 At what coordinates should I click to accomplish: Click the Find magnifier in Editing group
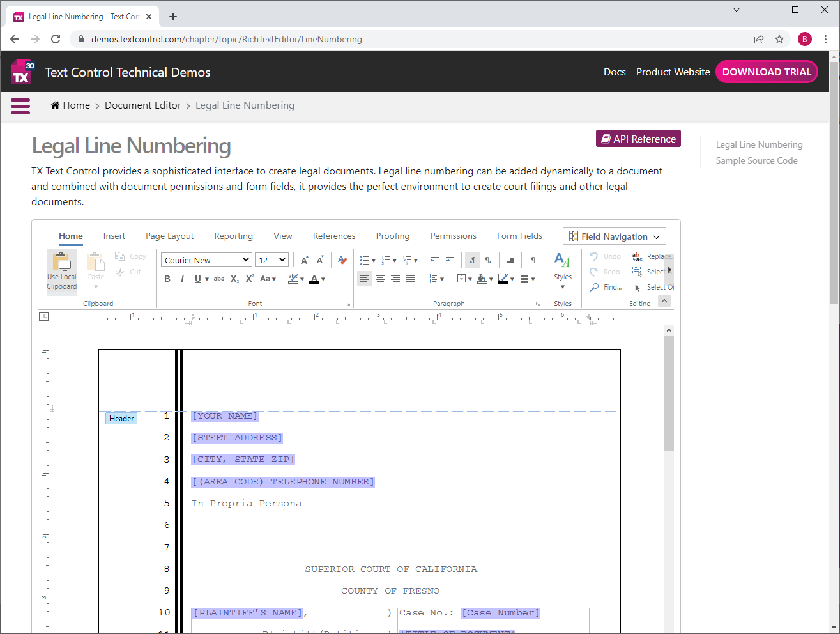point(594,288)
